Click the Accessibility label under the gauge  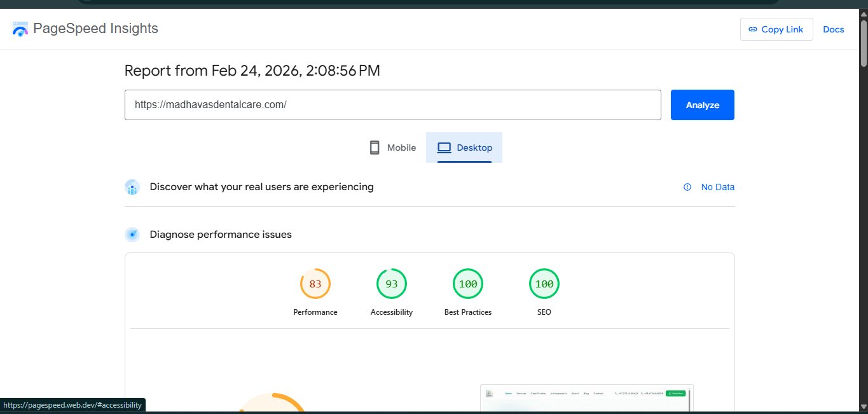pos(392,312)
